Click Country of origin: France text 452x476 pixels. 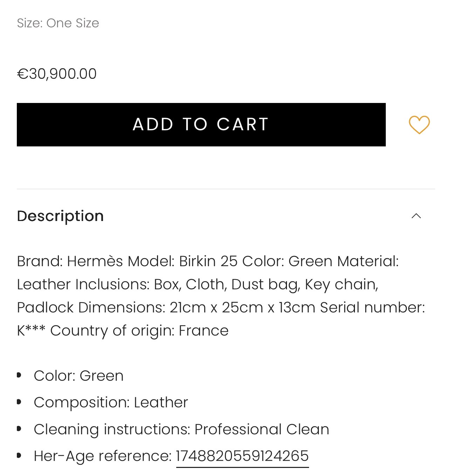[x=139, y=331]
